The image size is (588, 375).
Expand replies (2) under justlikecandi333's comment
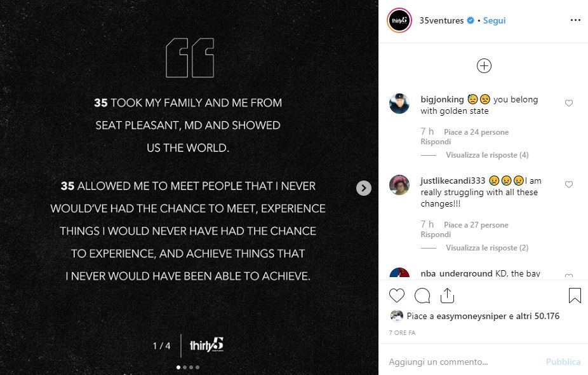tap(487, 248)
